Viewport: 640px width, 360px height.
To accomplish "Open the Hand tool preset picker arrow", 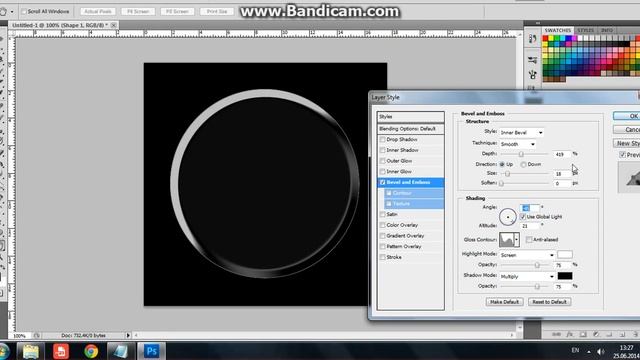I will 12,12.
